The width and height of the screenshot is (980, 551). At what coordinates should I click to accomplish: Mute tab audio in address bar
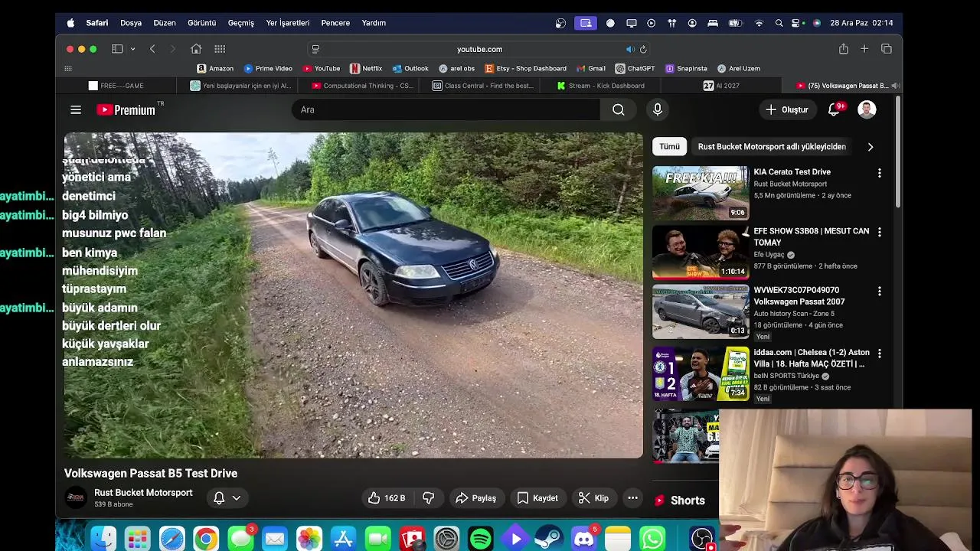click(x=630, y=49)
